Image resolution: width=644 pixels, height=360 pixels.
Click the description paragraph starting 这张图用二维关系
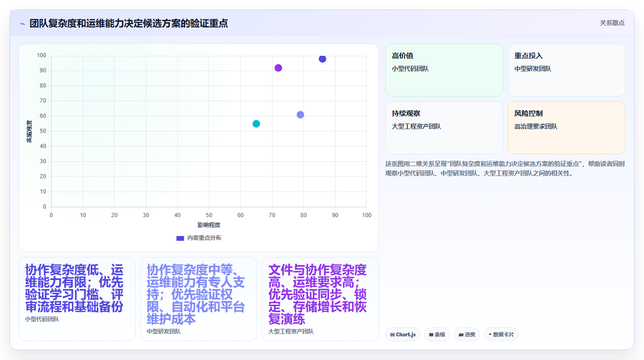pos(505,168)
